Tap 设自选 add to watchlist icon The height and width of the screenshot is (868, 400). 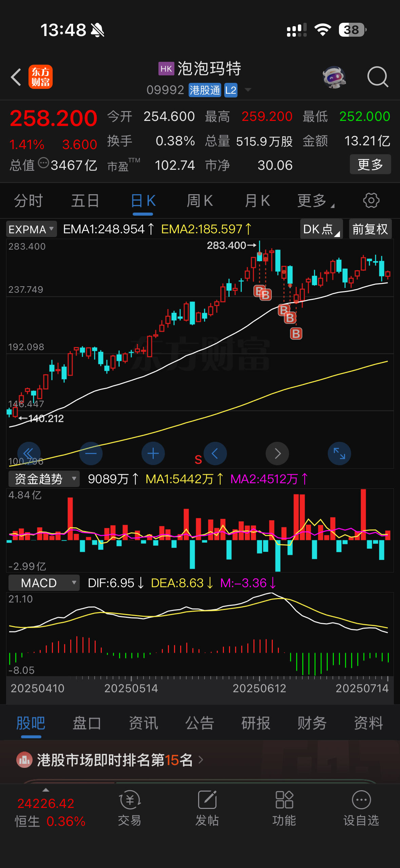coord(361,800)
